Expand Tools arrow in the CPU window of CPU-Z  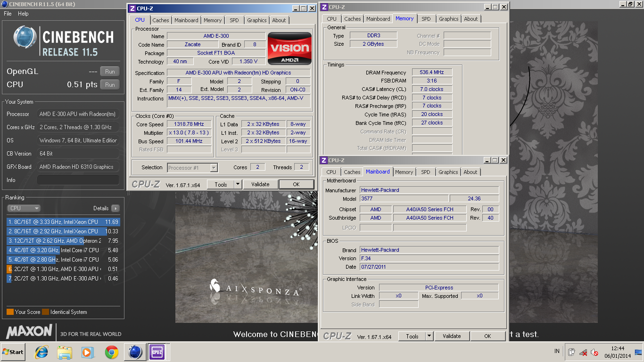238,185
